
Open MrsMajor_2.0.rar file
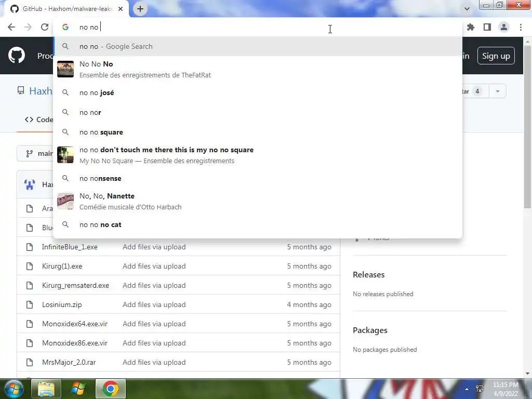pyautogui.click(x=69, y=362)
